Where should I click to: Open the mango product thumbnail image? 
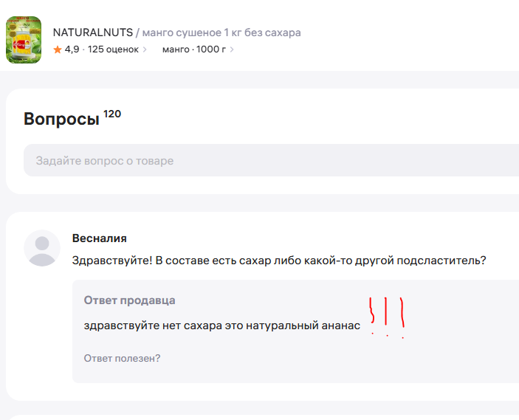point(24,40)
